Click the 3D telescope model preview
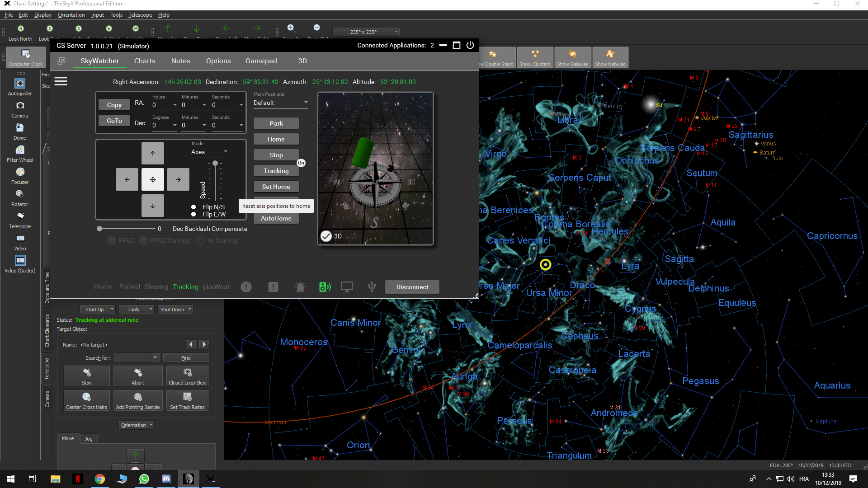The height and width of the screenshot is (488, 868). click(x=376, y=169)
